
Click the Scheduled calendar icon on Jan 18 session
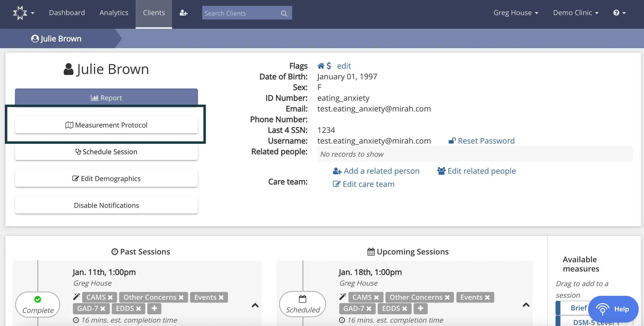tap(303, 299)
